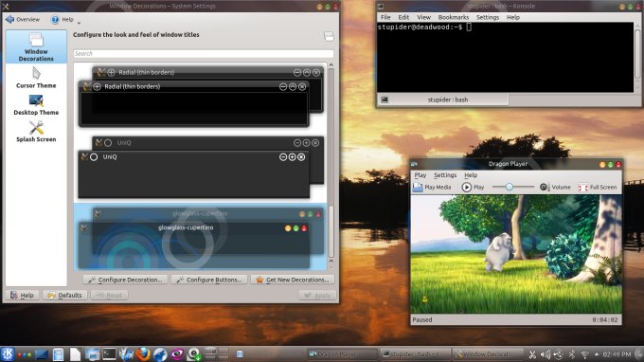Click the activities dots icon in the panel
This screenshot has width=644, height=362.
coord(25,354)
